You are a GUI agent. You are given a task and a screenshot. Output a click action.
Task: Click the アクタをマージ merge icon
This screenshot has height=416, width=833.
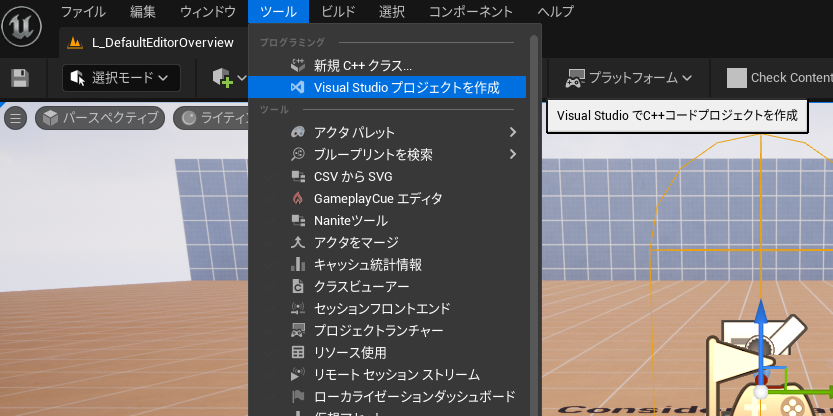[x=298, y=242]
